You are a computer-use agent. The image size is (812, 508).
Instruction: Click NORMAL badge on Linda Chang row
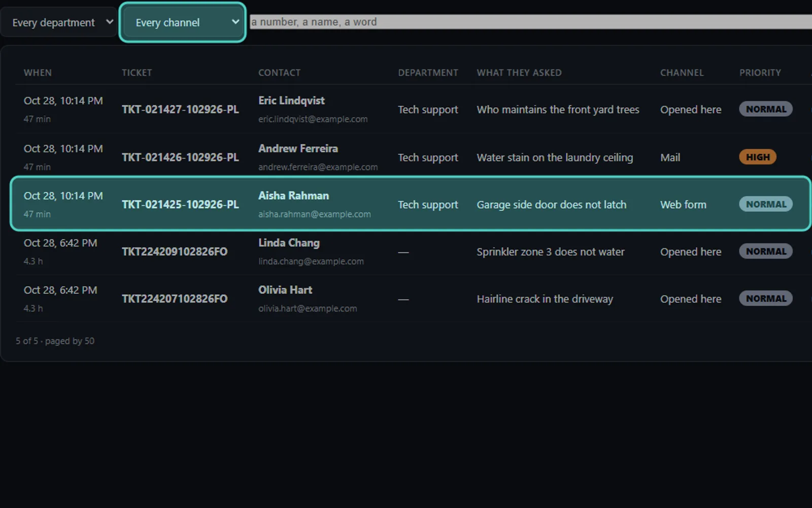coord(766,251)
